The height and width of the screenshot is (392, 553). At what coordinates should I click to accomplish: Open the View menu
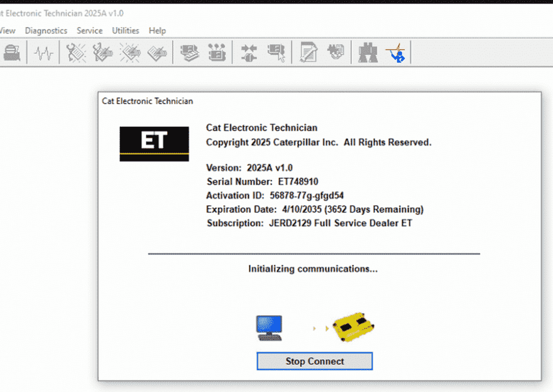tap(8, 30)
